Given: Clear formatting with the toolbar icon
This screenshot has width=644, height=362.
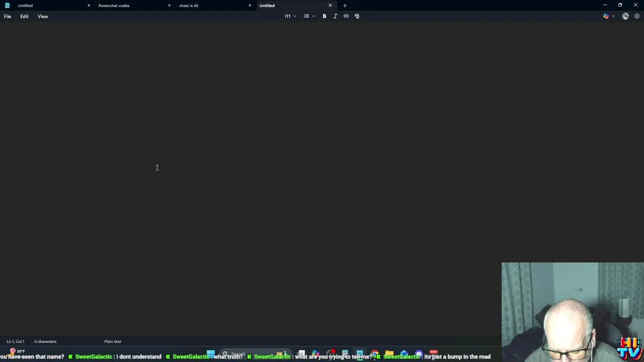Looking at the screenshot, I should 357,16.
